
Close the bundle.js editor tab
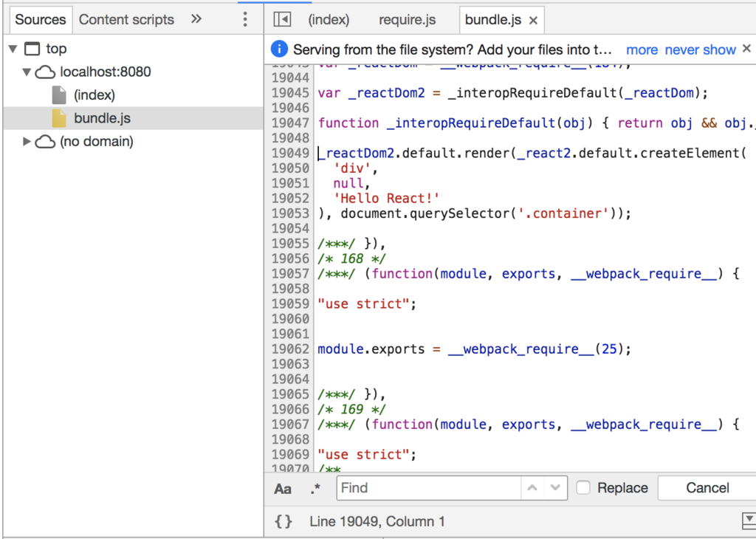tap(533, 20)
